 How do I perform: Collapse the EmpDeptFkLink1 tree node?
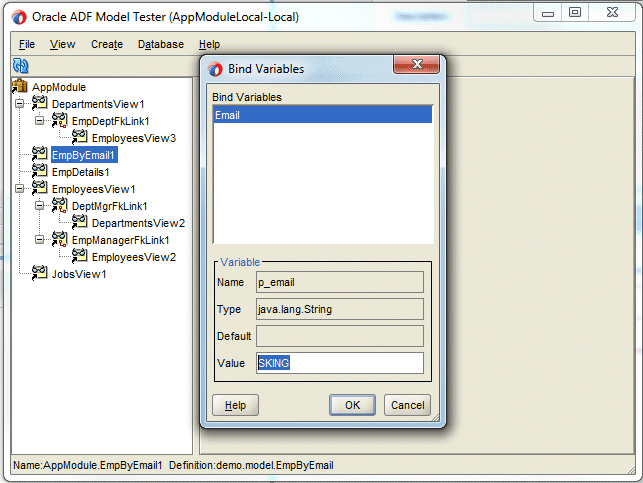coord(39,121)
